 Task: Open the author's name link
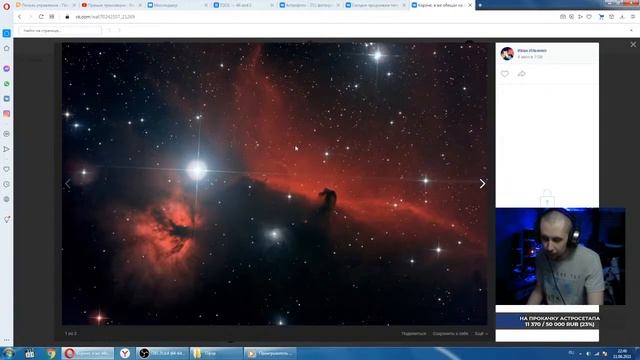[532, 51]
